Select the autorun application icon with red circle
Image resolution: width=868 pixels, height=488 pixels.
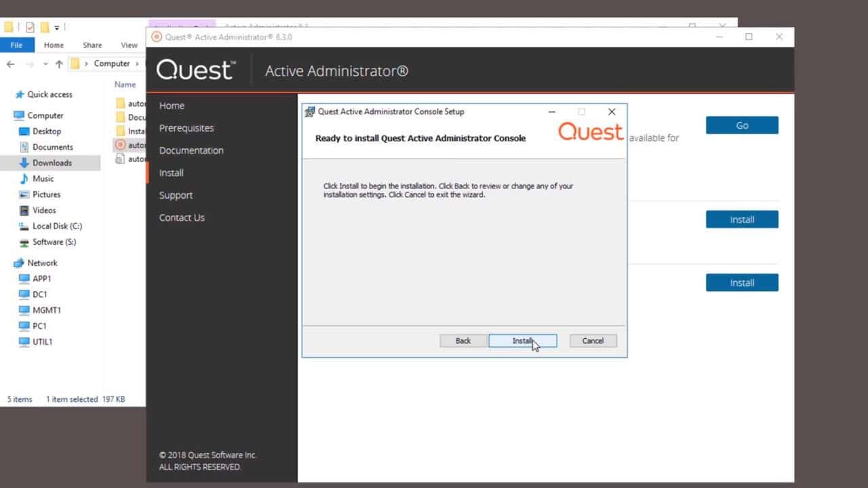click(120, 144)
